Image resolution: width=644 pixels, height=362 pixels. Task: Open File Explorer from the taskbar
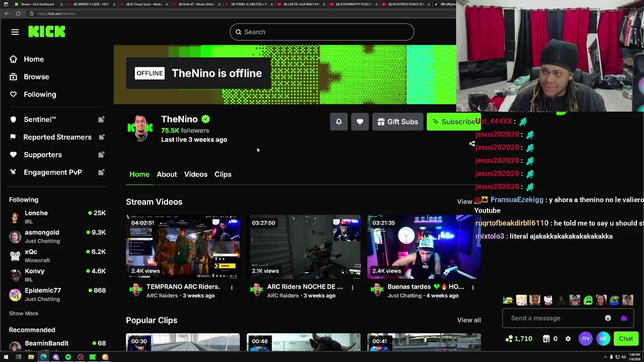pyautogui.click(x=31, y=357)
